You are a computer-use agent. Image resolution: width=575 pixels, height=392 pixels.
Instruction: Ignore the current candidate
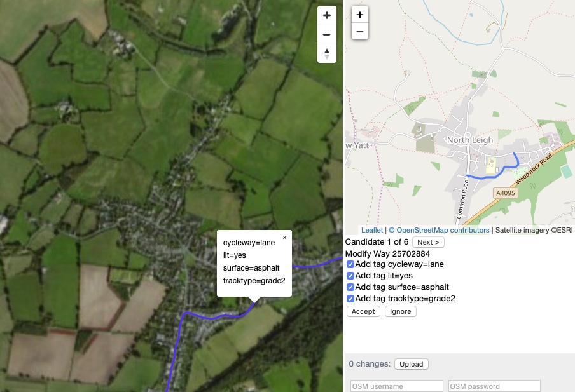click(x=400, y=311)
